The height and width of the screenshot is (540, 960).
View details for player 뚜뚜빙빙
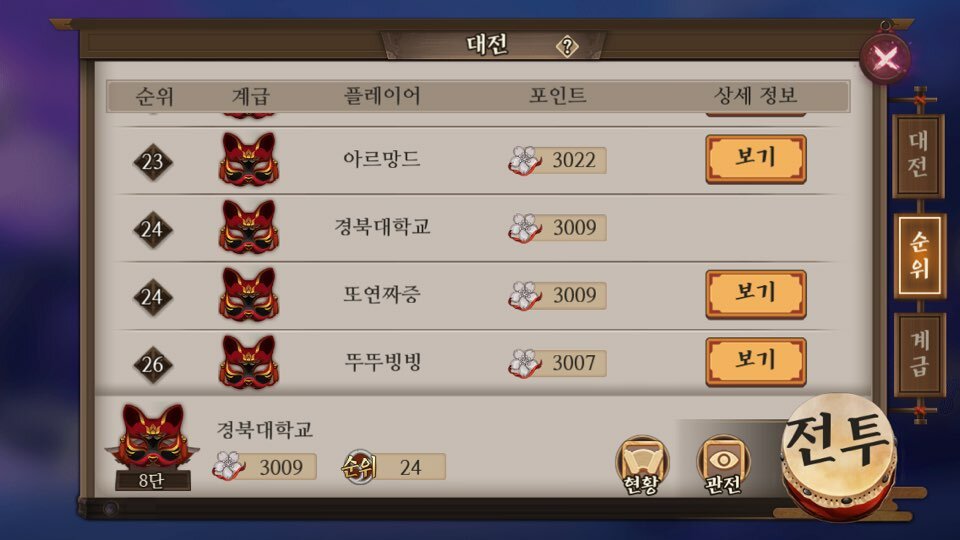[756, 362]
